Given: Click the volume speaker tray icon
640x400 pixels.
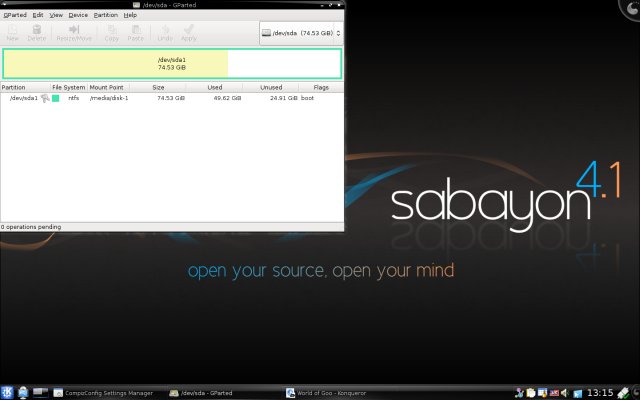Looking at the screenshot, I should pos(565,393).
